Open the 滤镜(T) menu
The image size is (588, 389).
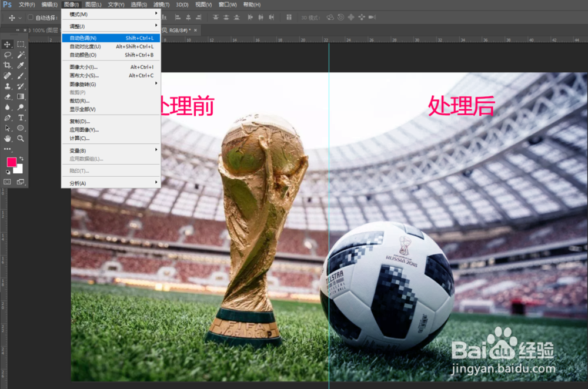pyautogui.click(x=162, y=5)
